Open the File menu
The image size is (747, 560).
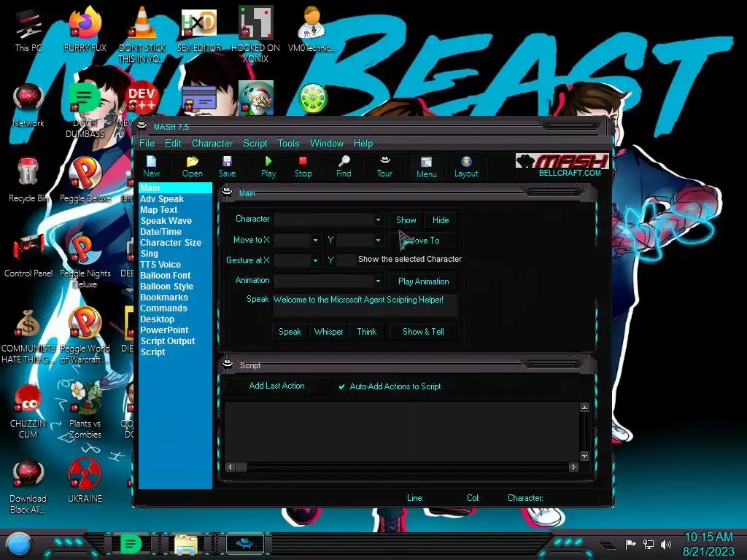tap(147, 144)
